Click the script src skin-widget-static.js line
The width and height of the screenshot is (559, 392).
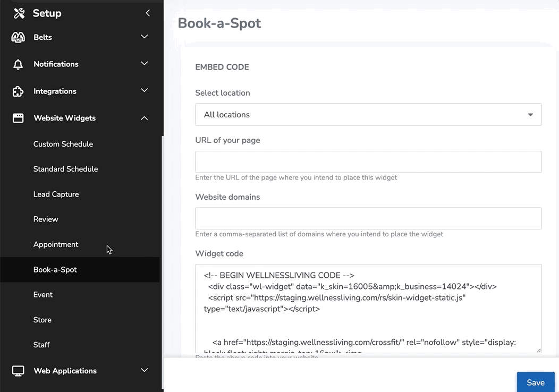(337, 297)
